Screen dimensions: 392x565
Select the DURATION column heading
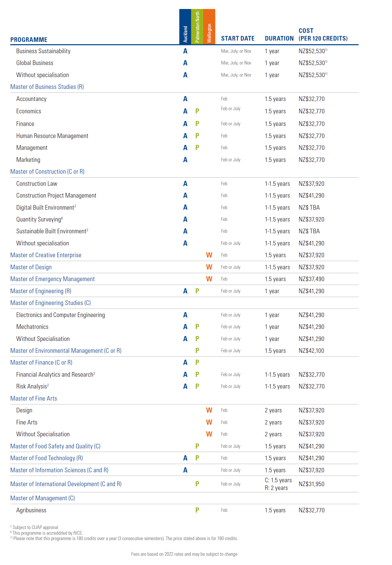point(279,38)
